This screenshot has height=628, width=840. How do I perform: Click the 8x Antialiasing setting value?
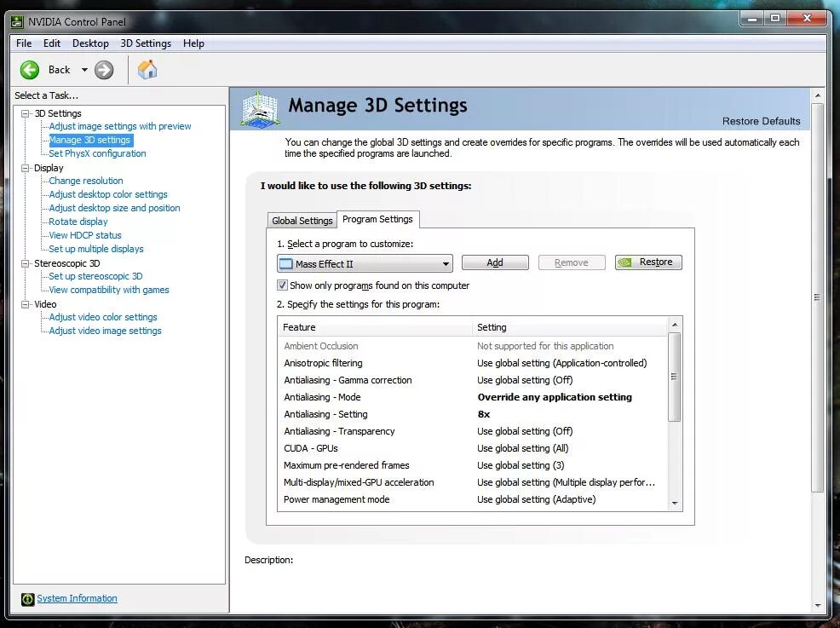coord(484,414)
